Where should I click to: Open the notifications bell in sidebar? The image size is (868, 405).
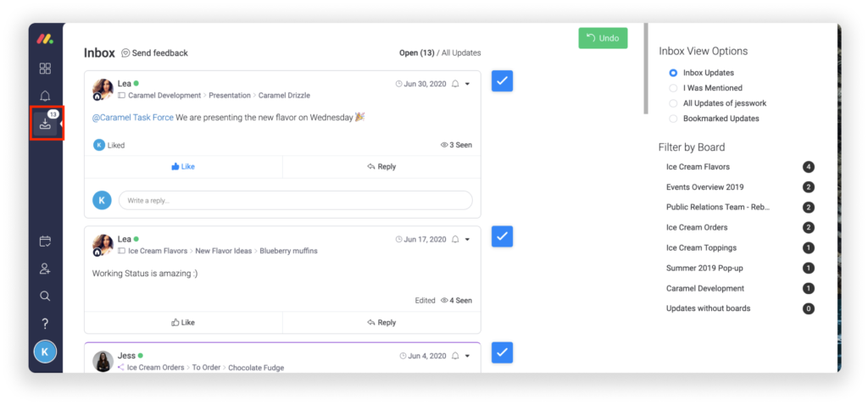point(46,97)
